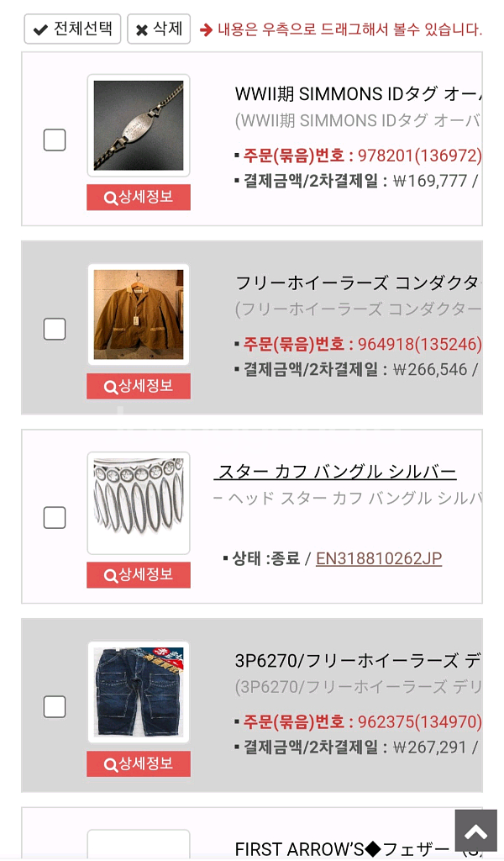This screenshot has height=861, width=504.
Task: Click the denim jeans product thumbnail
Action: (x=139, y=692)
